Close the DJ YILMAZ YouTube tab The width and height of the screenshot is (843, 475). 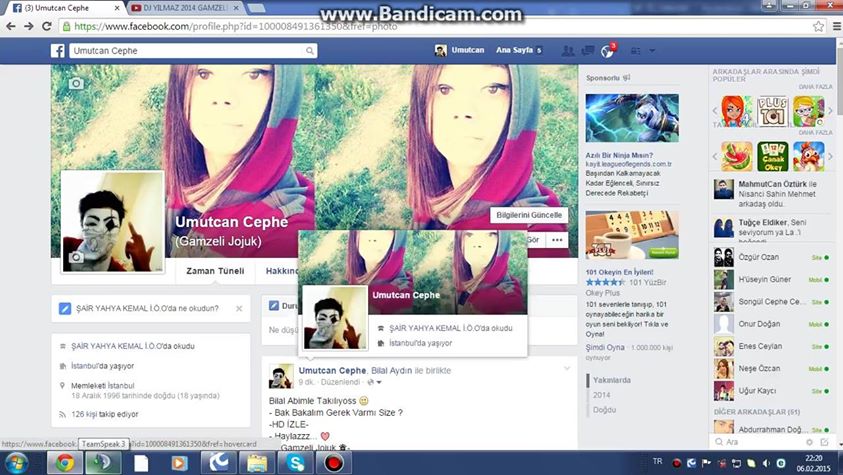237,8
